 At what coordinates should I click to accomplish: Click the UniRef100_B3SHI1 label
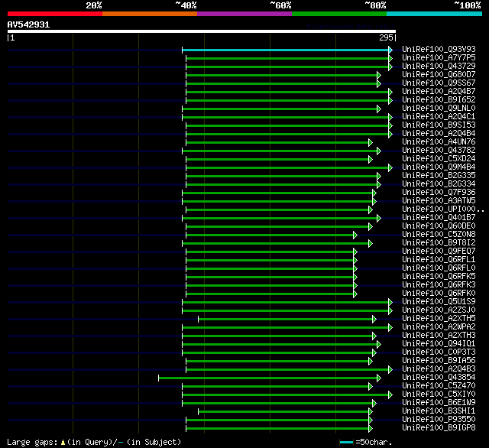[x=439, y=411]
